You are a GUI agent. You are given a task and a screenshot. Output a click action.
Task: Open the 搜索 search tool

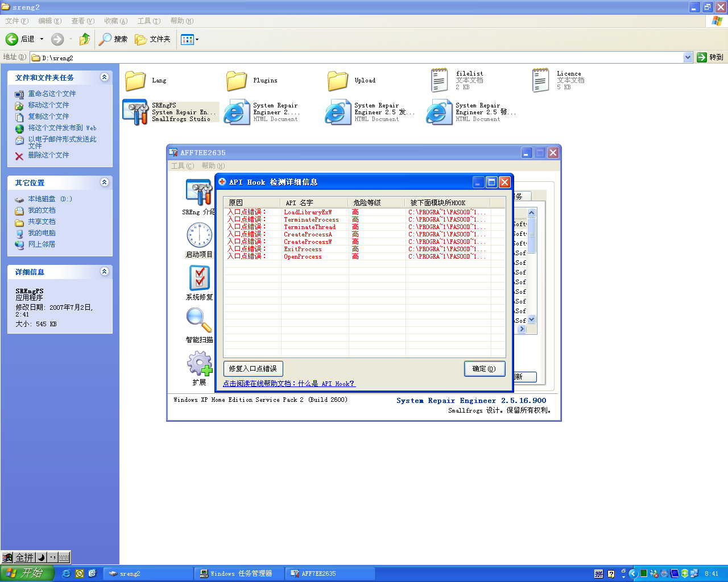(113, 39)
